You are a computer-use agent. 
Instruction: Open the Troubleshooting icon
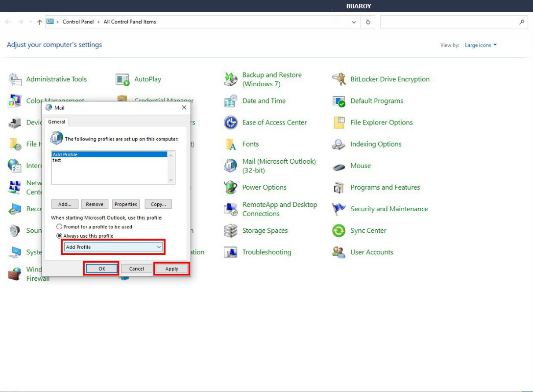click(x=231, y=252)
